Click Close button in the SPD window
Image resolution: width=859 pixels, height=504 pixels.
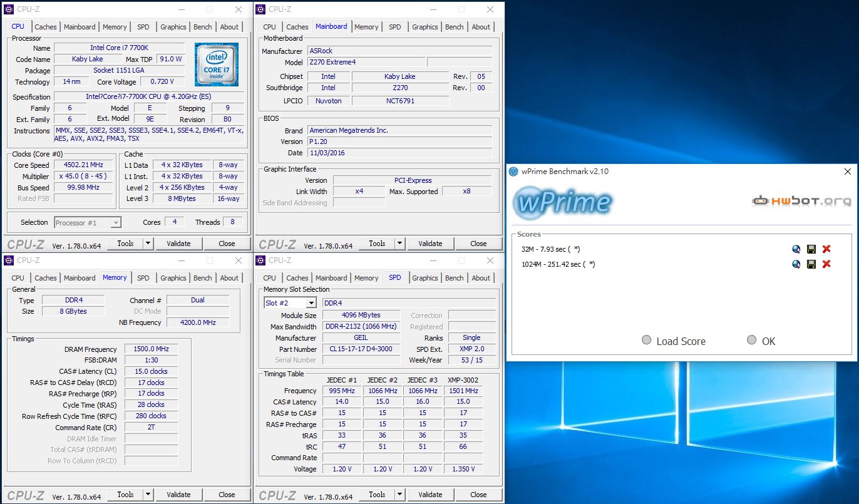pyautogui.click(x=478, y=495)
